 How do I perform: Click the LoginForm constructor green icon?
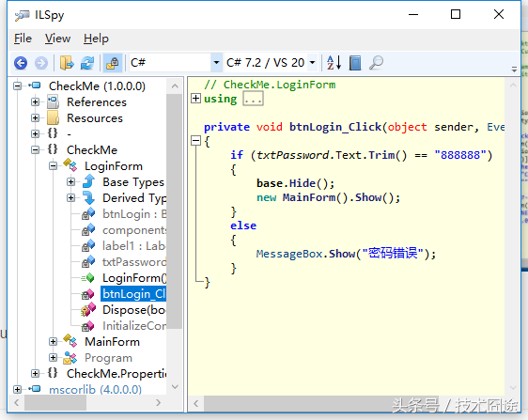point(88,278)
